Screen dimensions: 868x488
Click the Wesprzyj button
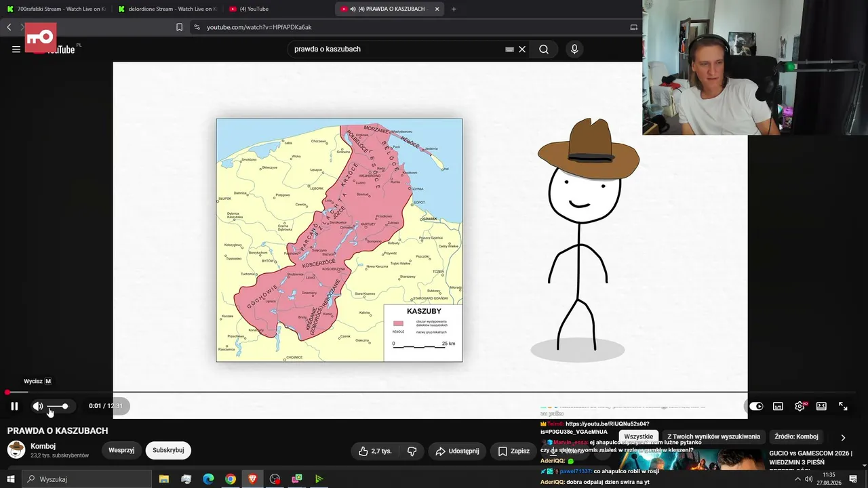coord(121,450)
